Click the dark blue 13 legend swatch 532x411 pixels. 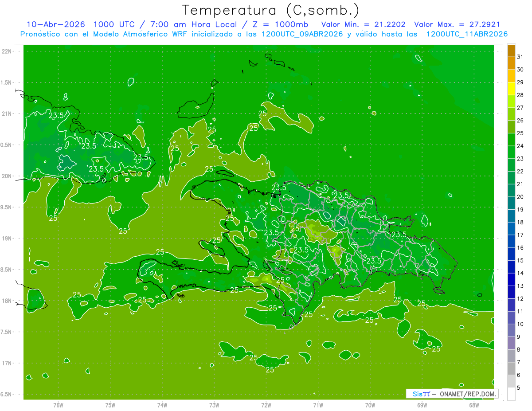pyautogui.click(x=511, y=280)
